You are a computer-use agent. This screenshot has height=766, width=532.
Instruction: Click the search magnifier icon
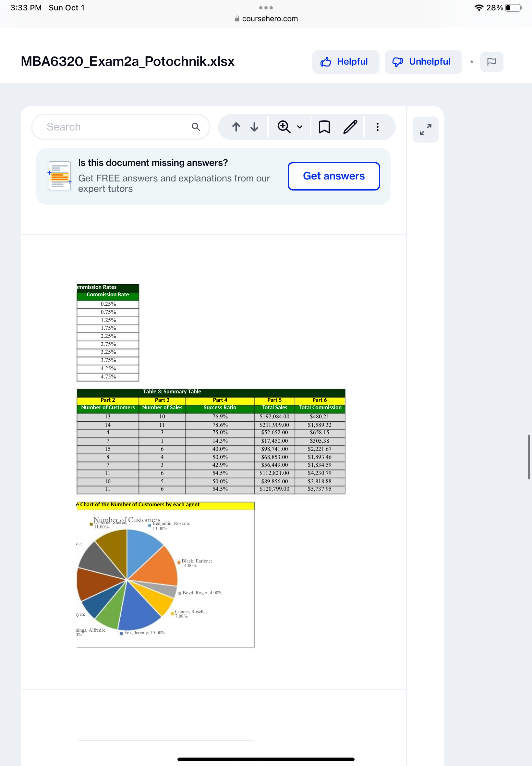[x=196, y=127]
